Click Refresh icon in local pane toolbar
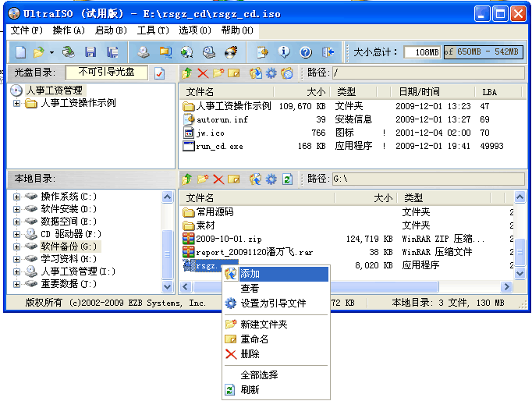 pyautogui.click(x=287, y=179)
